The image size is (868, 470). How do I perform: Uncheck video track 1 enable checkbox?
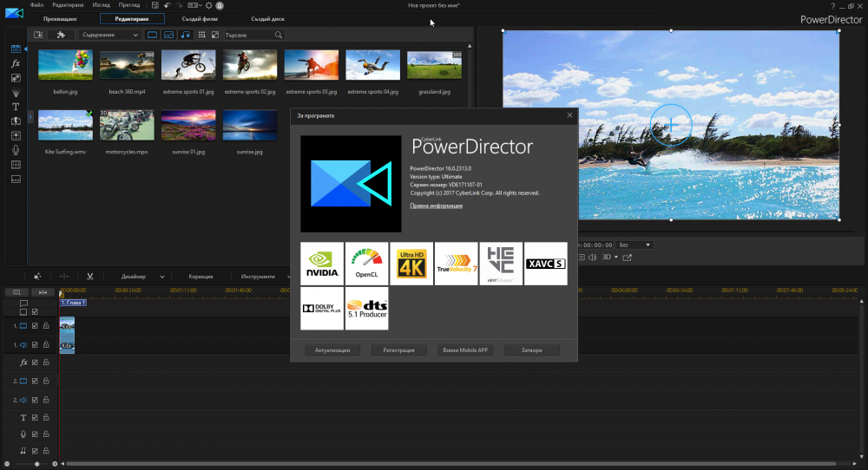pyautogui.click(x=35, y=326)
